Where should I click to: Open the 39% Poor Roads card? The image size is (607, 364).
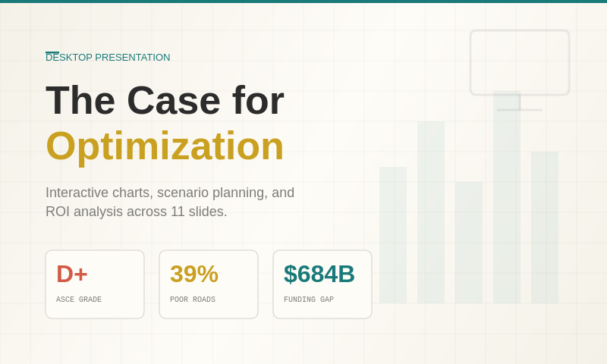tap(209, 284)
